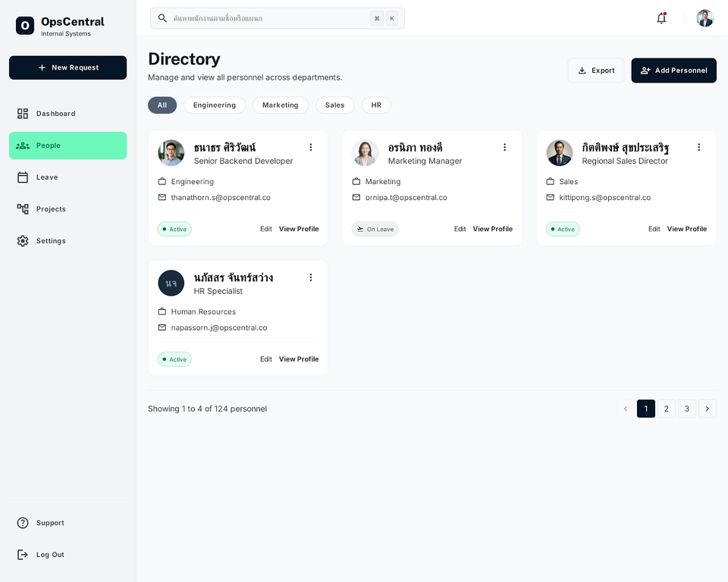
Task: Filter by Marketing department
Action: point(281,105)
